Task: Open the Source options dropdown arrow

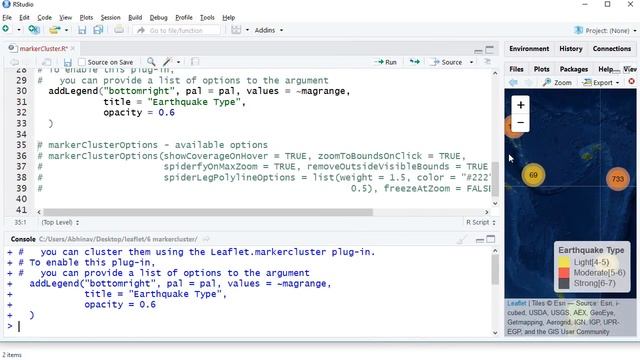Action: point(471,62)
